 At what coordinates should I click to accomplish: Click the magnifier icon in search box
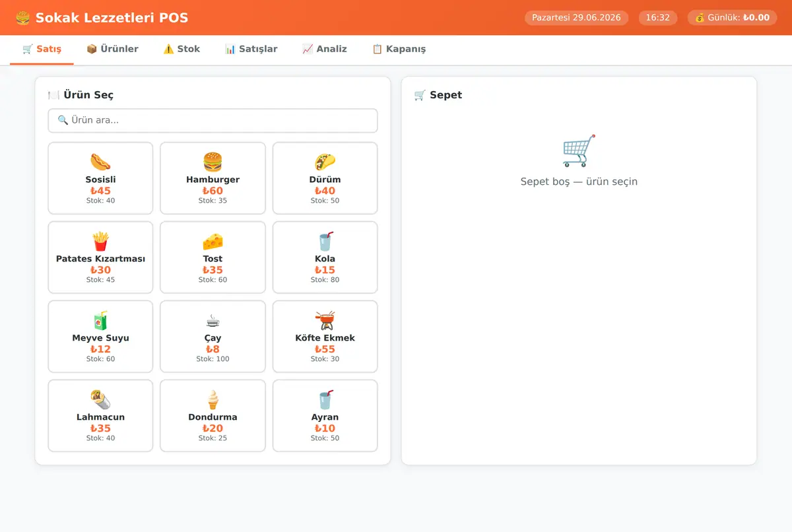[x=63, y=120]
